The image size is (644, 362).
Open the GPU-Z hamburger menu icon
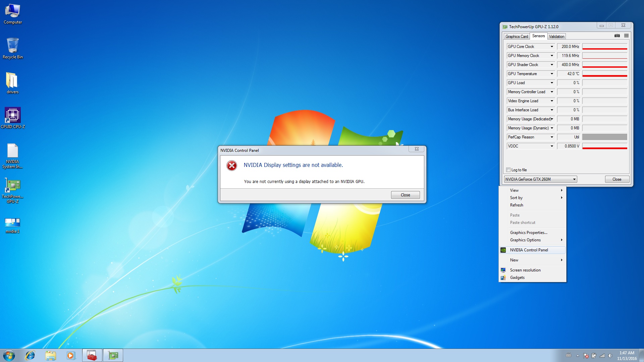tap(626, 36)
